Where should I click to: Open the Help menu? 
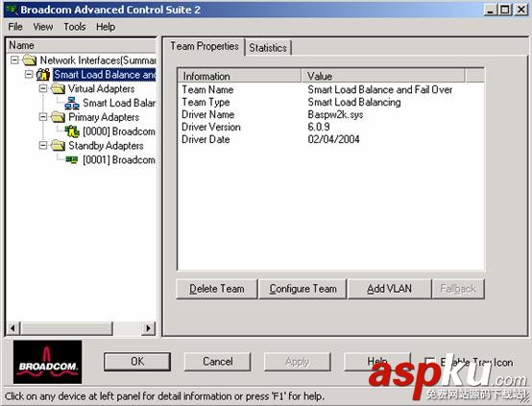106,27
